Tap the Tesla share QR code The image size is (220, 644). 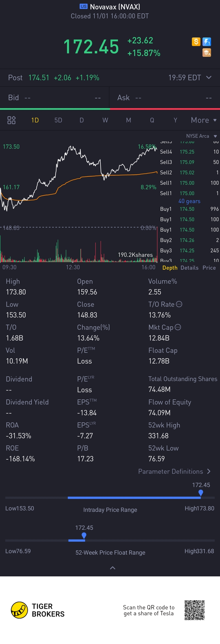click(x=195, y=610)
